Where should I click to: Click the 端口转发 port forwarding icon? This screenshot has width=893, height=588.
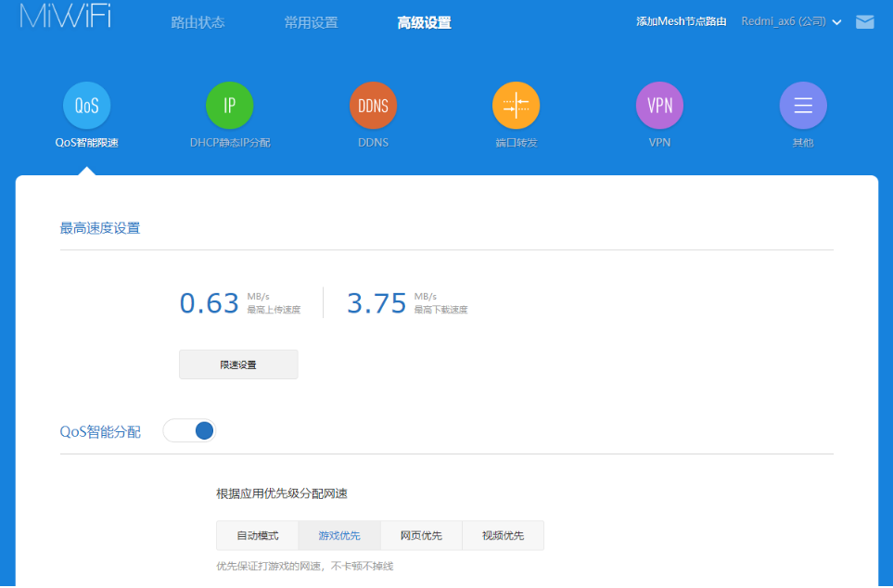click(516, 105)
